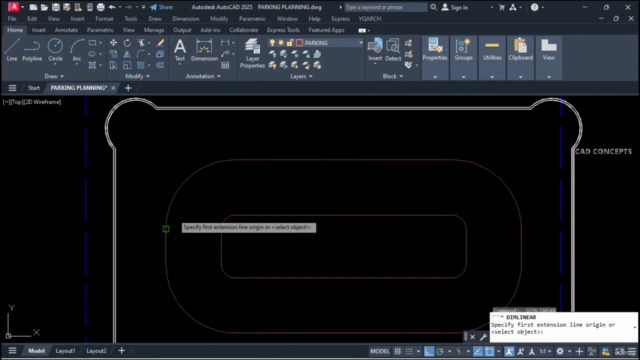Toggle layer on/off lightbulb for PARKING
The image size is (640, 360).
[x=272, y=43]
